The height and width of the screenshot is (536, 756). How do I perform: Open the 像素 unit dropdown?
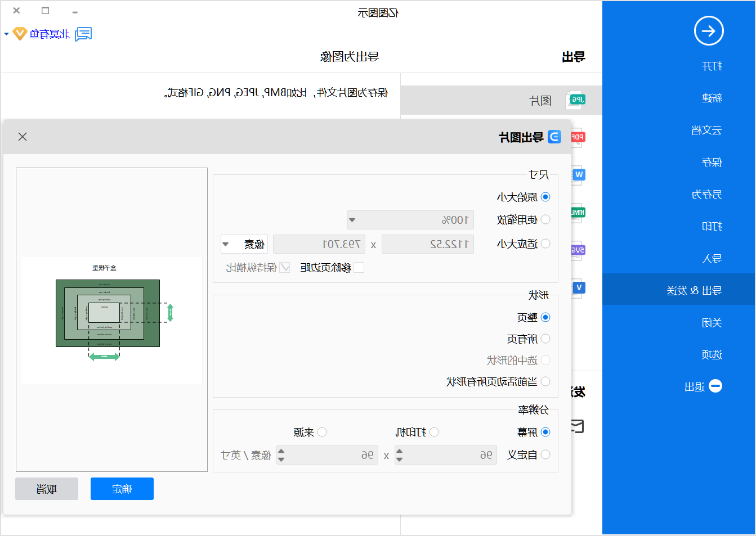pyautogui.click(x=244, y=244)
